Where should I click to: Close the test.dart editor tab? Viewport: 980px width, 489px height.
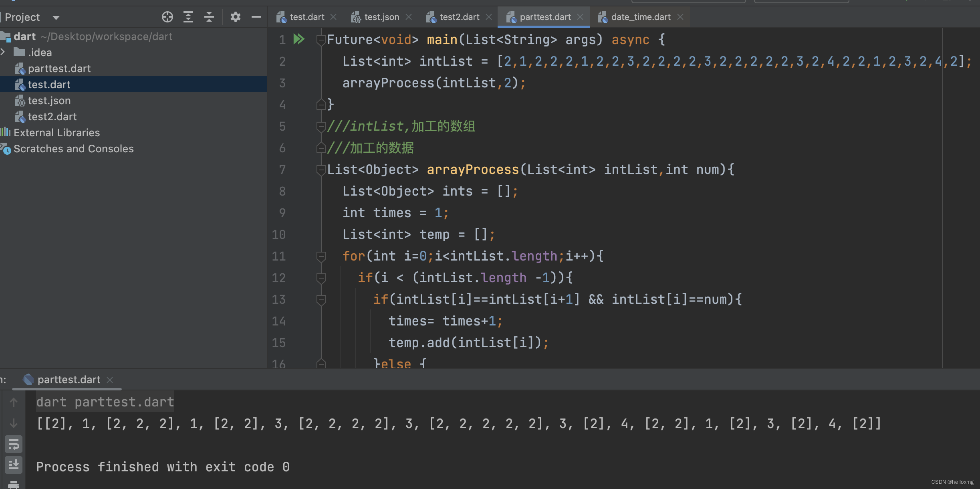(333, 17)
